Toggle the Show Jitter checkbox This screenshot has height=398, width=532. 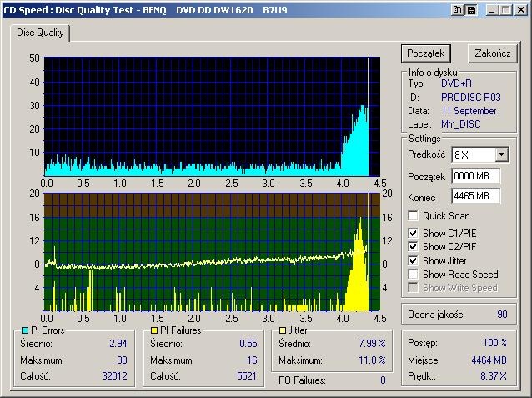pos(413,260)
